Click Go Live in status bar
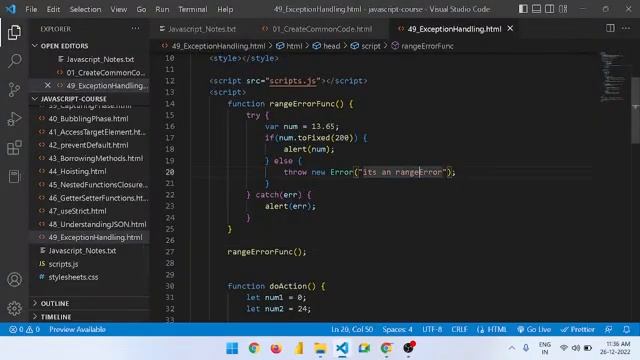 534,329
